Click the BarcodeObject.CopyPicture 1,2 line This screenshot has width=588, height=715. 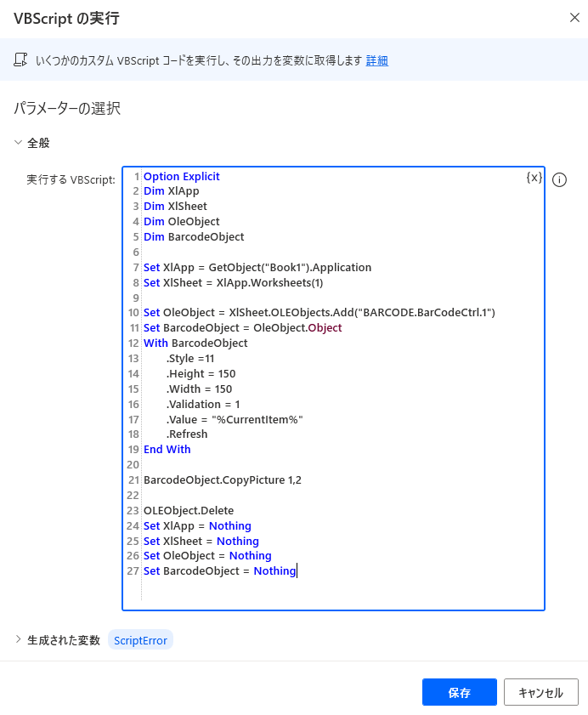point(222,480)
